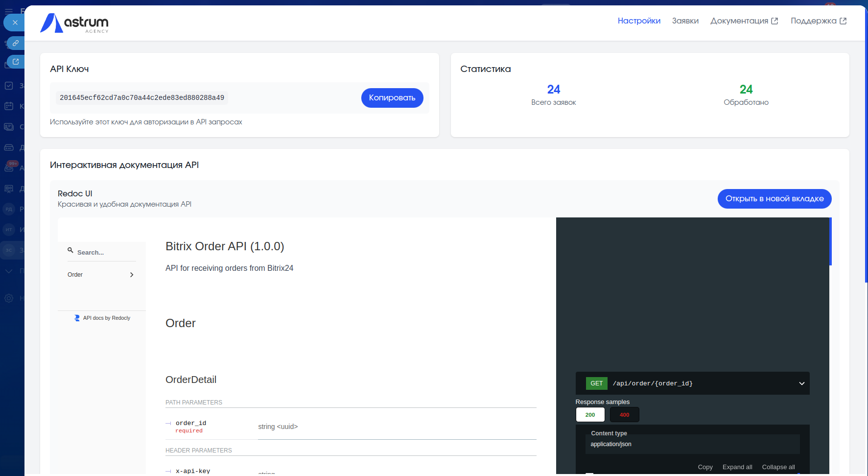Click the search magnifier icon in Redoc
The height and width of the screenshot is (476, 868).
click(x=70, y=250)
